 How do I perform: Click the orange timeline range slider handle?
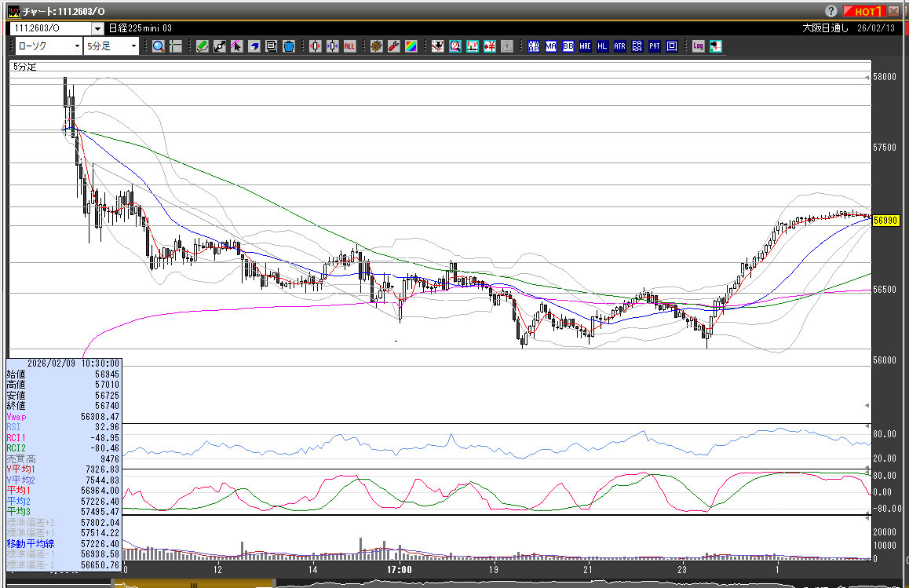point(194,583)
